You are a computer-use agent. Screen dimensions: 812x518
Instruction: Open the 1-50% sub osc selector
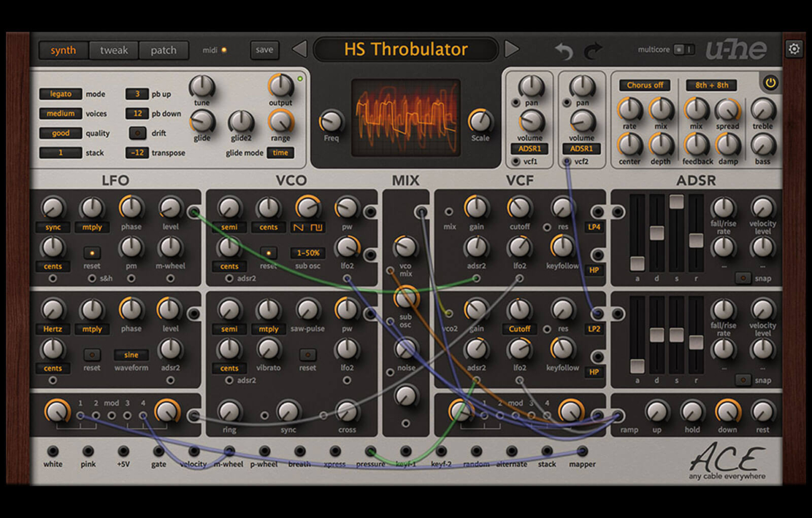point(308,253)
